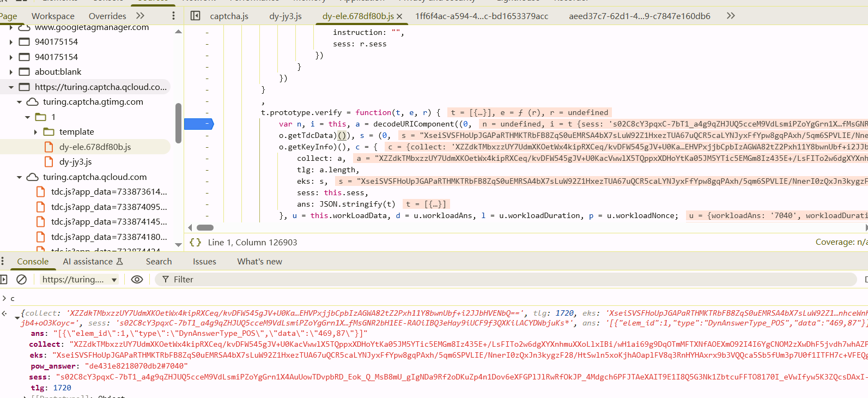Open the Issues drawer tab

pyautogui.click(x=204, y=262)
